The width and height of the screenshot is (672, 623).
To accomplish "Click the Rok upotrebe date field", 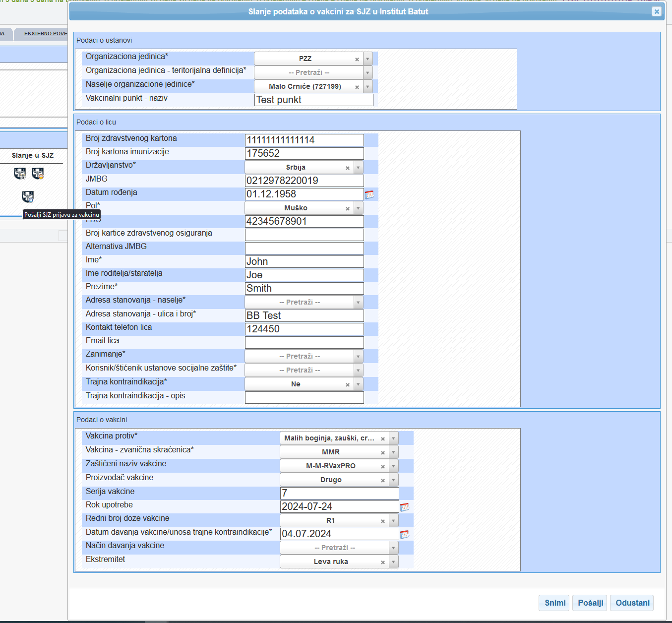I will [340, 506].
